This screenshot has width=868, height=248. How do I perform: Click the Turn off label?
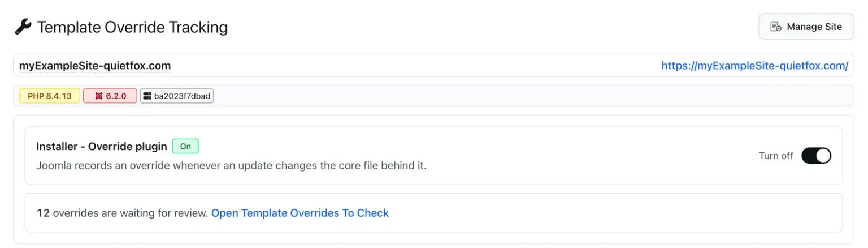point(776,156)
